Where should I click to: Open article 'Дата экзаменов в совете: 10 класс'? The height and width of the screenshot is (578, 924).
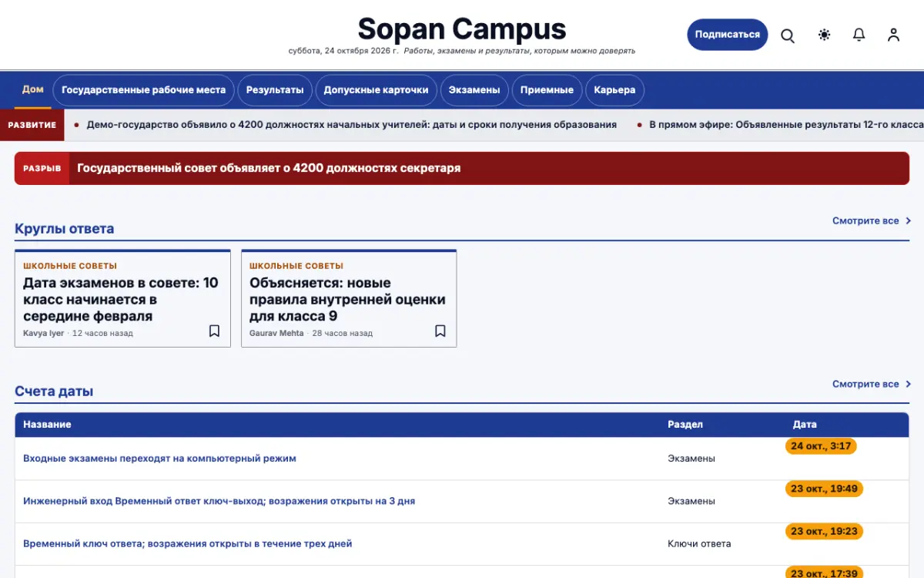click(121, 299)
